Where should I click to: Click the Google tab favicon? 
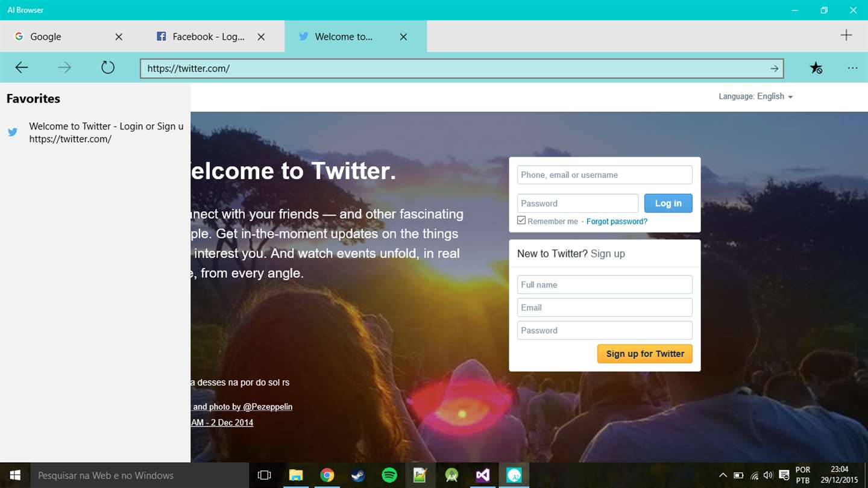19,37
